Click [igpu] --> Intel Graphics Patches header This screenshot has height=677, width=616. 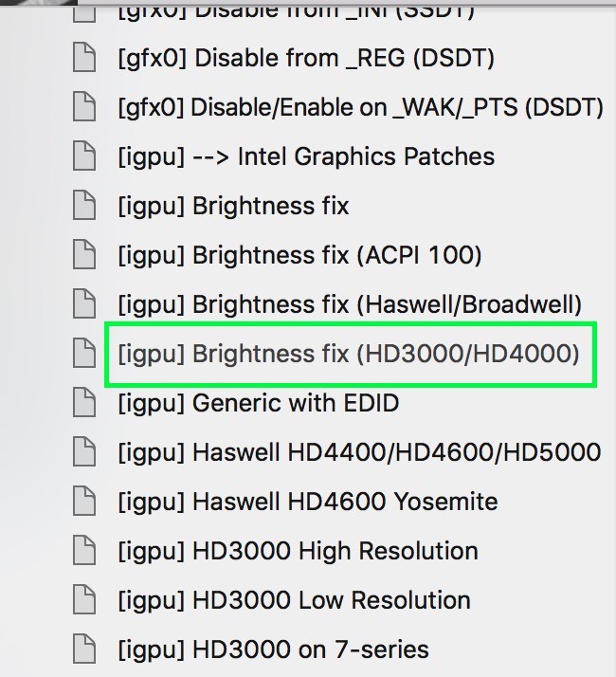[x=306, y=156]
